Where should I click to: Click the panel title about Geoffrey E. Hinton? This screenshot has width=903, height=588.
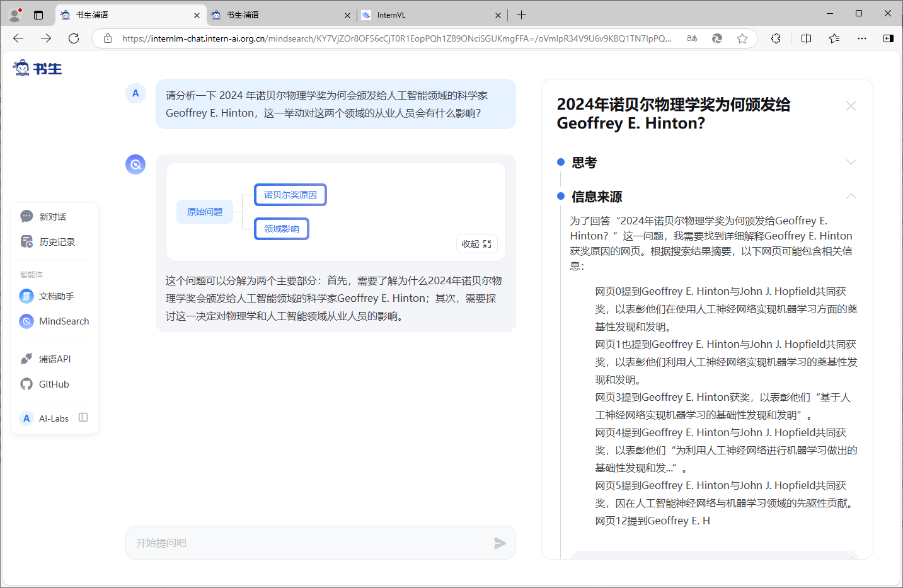(674, 113)
